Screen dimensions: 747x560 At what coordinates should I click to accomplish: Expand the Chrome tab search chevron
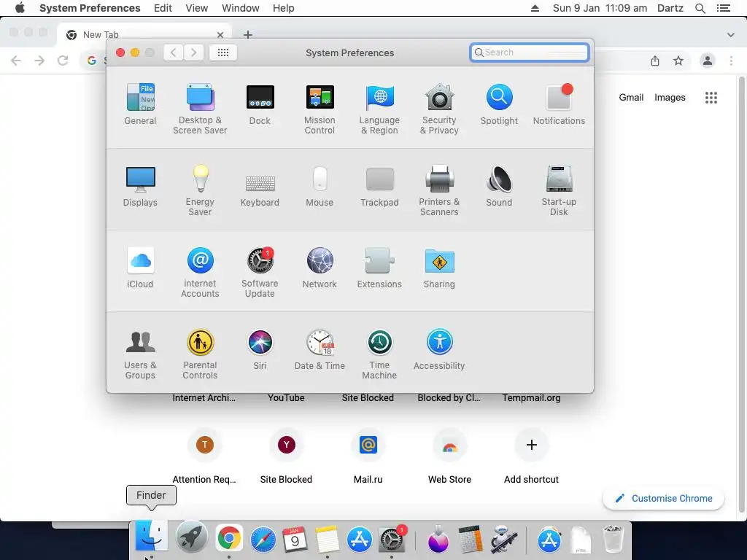coord(730,35)
